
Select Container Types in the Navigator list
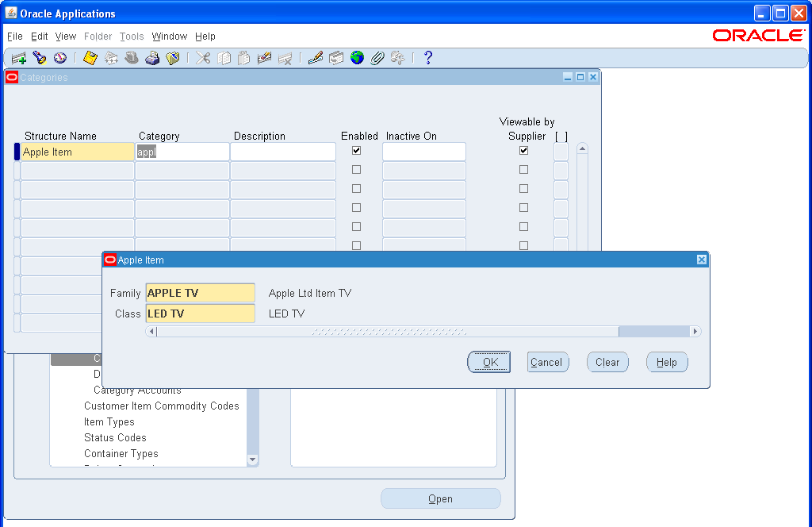121,453
